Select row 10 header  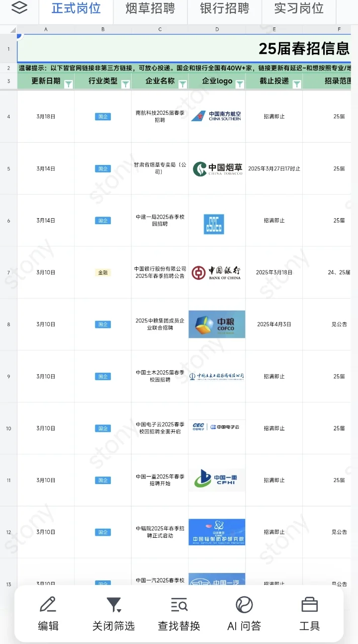[x=8, y=428]
